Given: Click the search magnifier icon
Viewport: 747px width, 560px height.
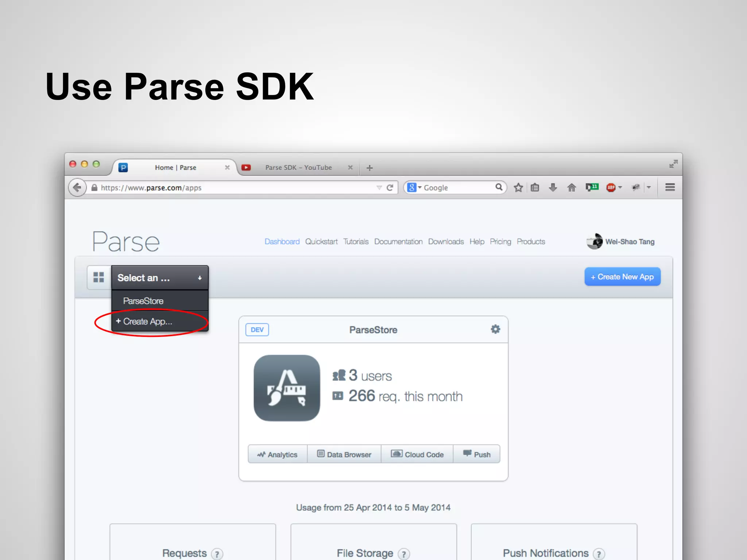Looking at the screenshot, I should point(499,187).
